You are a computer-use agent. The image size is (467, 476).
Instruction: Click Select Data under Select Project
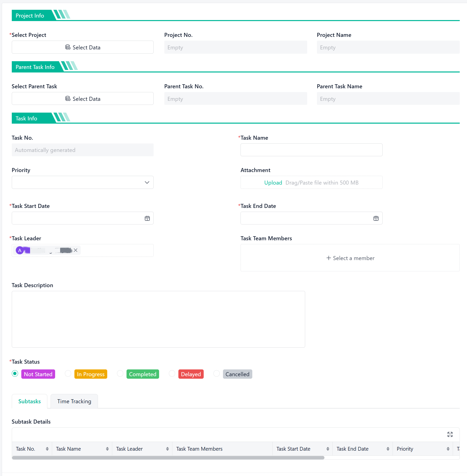point(82,47)
